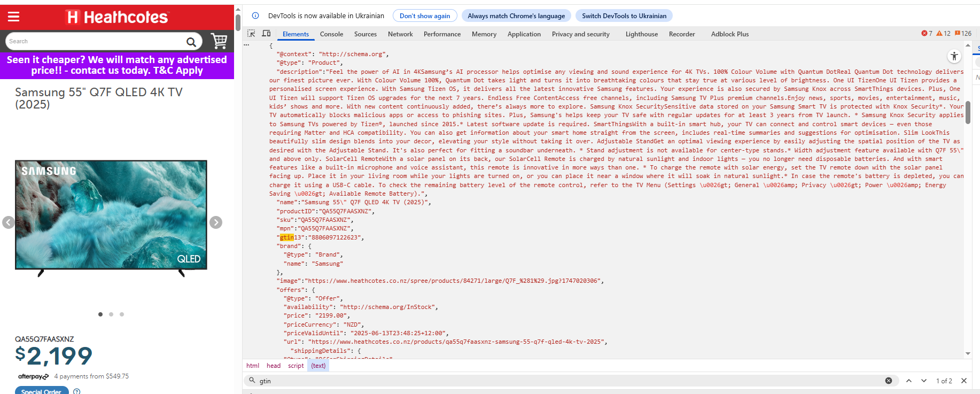Screen dimensions: 980x394
Task: Click the three-dot ellipsis beside the DOM node
Action: pyautogui.click(x=246, y=45)
